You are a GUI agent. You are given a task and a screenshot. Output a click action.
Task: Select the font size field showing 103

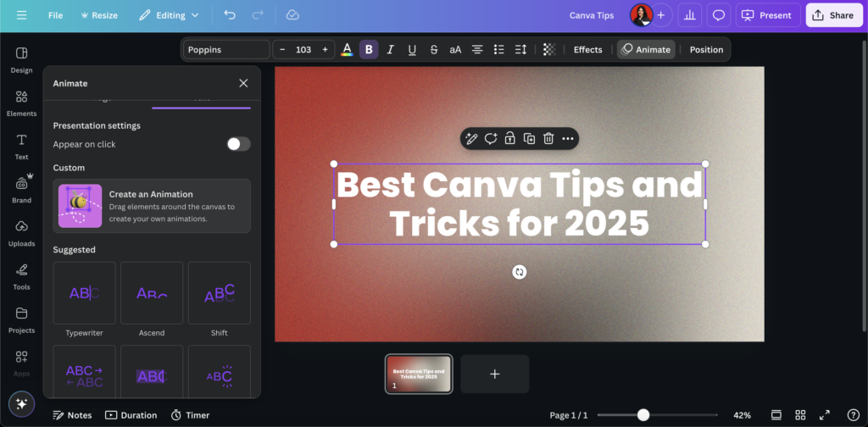click(303, 49)
